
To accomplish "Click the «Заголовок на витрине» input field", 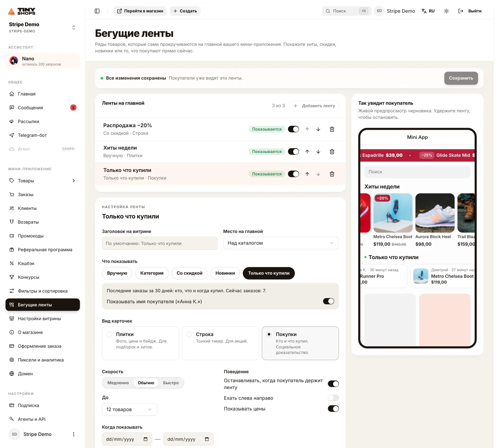I will click(x=160, y=243).
